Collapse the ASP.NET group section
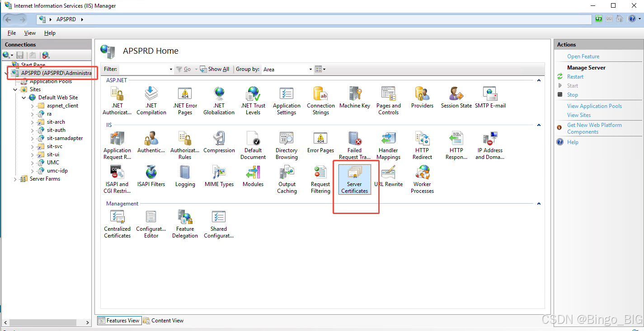 pos(539,80)
